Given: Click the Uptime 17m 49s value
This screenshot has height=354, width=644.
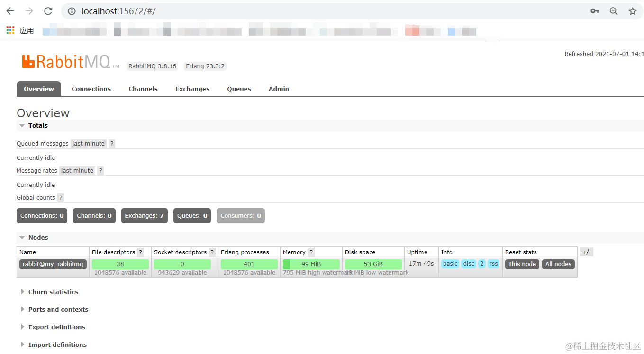Looking at the screenshot, I should point(422,263).
